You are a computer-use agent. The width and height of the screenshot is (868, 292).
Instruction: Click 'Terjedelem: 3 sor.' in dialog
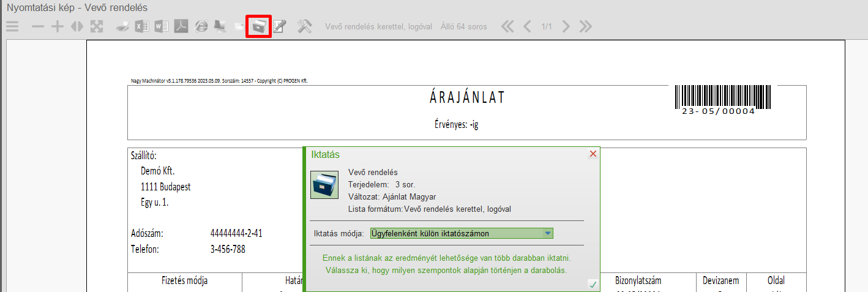(x=382, y=184)
